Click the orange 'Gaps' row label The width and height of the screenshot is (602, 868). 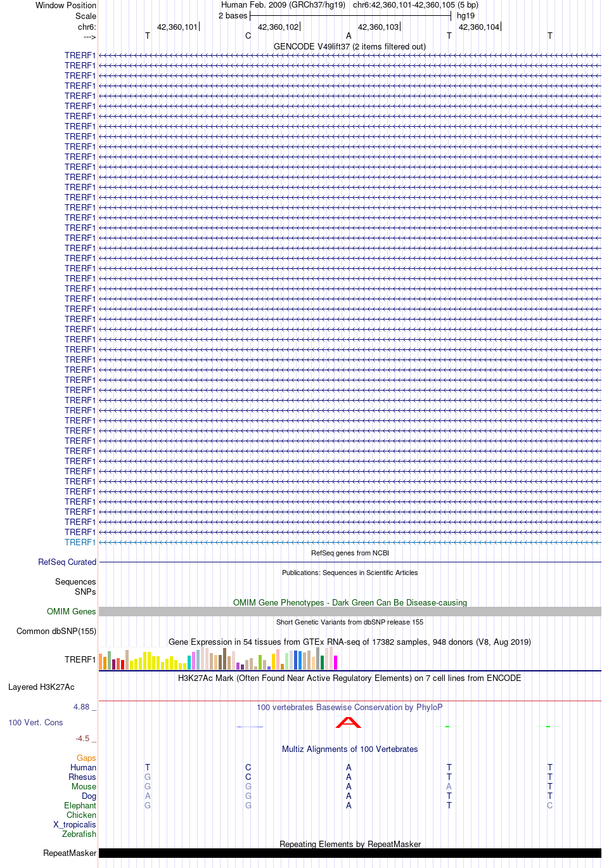click(86, 758)
